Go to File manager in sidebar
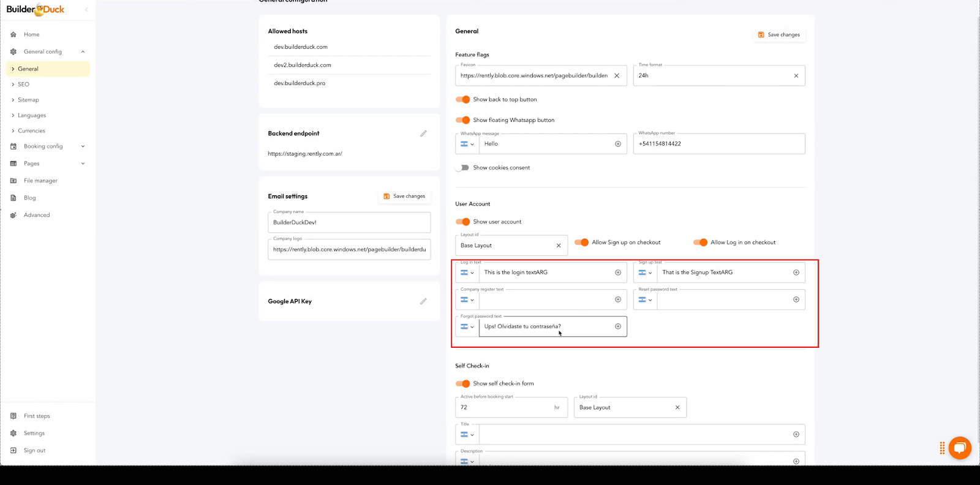 tap(40, 181)
